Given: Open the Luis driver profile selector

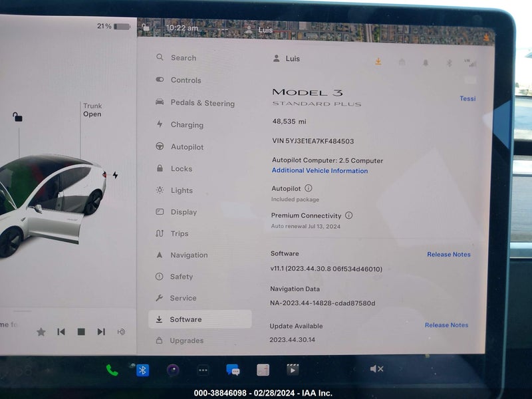Looking at the screenshot, I should [287, 59].
